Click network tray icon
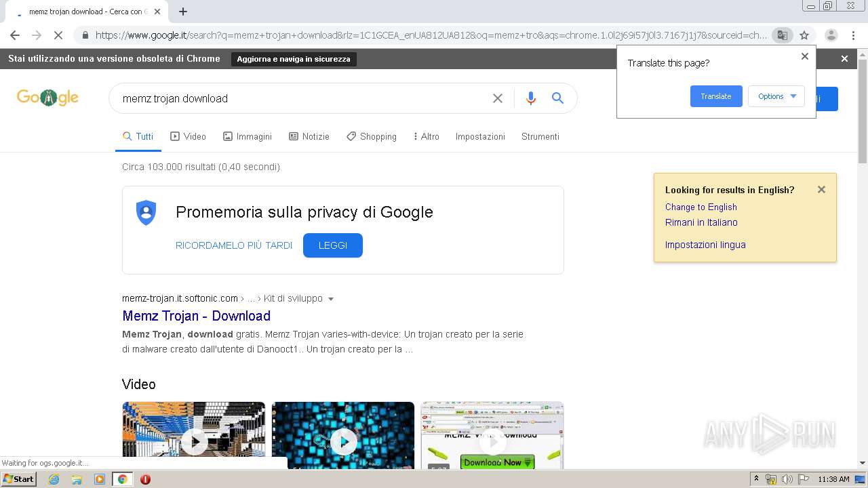This screenshot has width=868, height=488. 771,479
